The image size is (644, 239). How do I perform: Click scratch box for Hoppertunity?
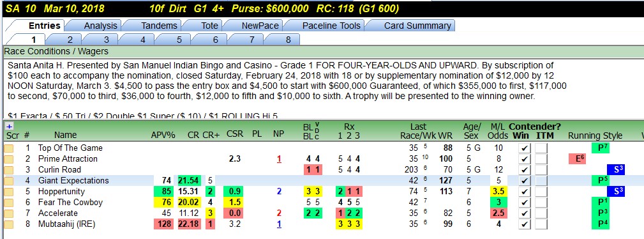(x=9, y=192)
